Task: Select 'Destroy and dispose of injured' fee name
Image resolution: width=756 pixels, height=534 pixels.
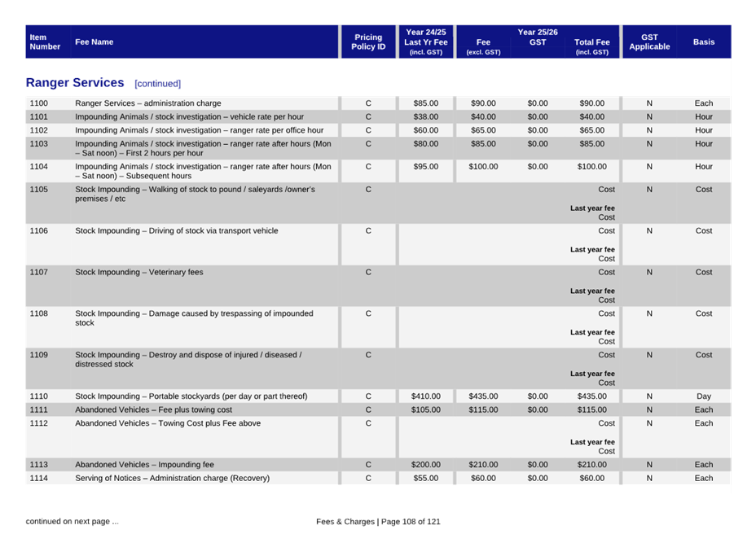Action: coord(188,360)
